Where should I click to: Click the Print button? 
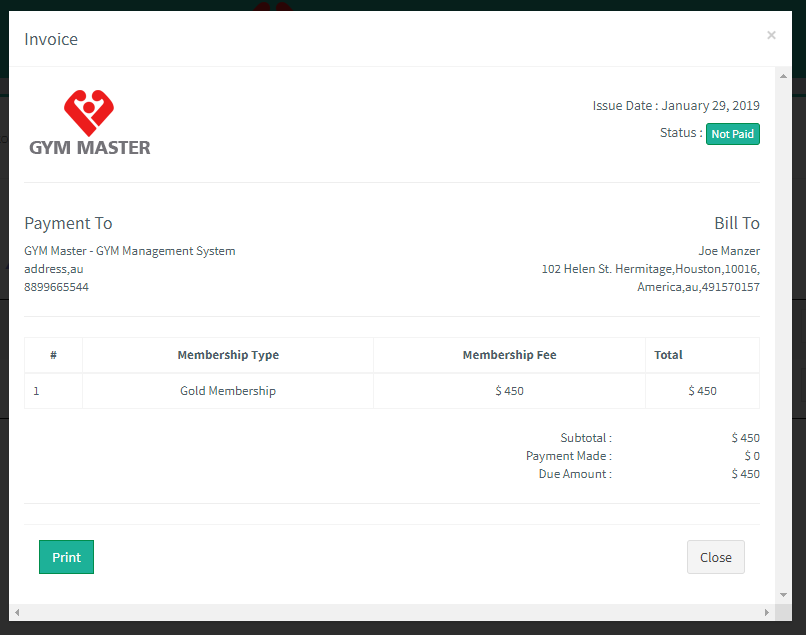66,557
